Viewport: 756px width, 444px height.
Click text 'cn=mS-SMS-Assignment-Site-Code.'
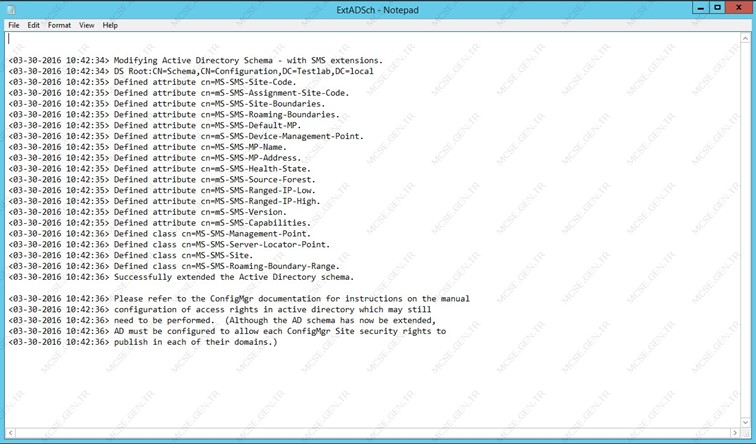point(275,93)
